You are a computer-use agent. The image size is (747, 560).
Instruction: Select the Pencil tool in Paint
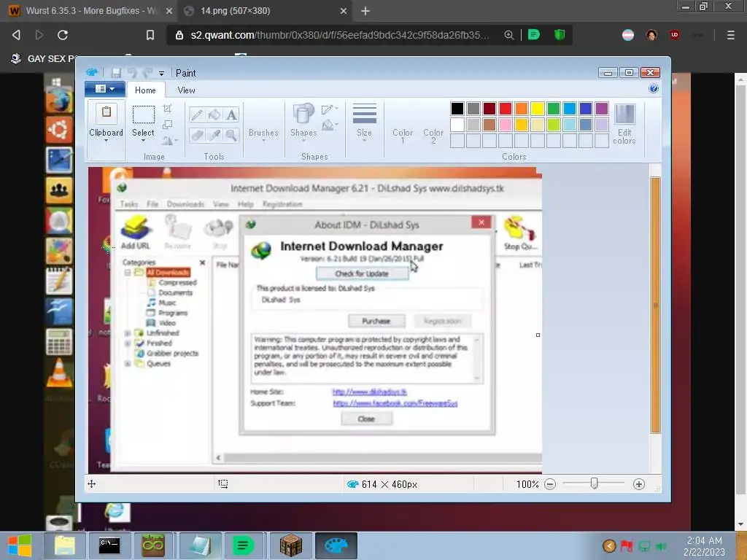pyautogui.click(x=197, y=114)
